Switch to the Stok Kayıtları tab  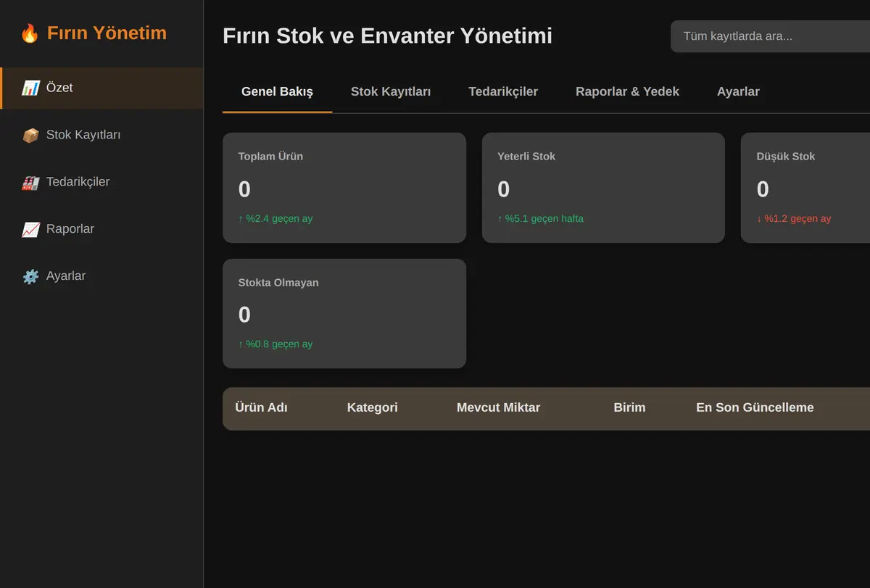pyautogui.click(x=391, y=91)
